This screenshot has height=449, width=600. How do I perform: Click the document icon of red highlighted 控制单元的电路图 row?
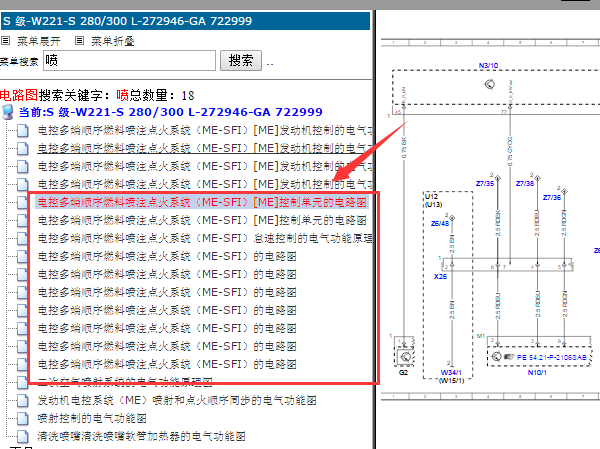pyautogui.click(x=23, y=202)
